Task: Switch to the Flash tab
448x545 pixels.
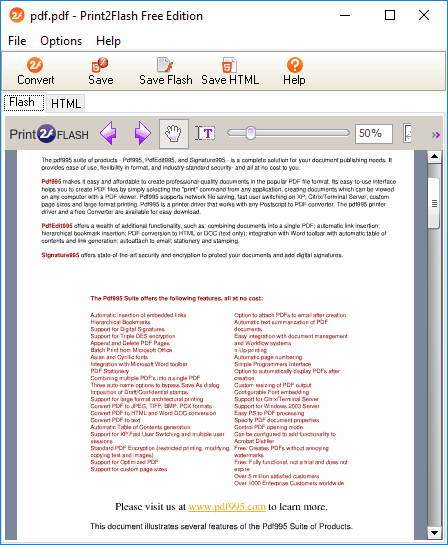Action: pos(24,103)
